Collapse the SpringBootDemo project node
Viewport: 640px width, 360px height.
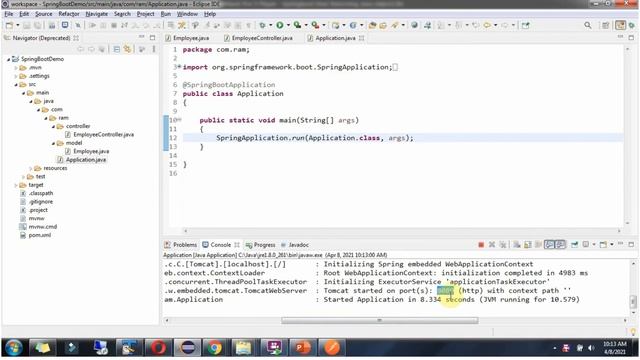(9, 59)
